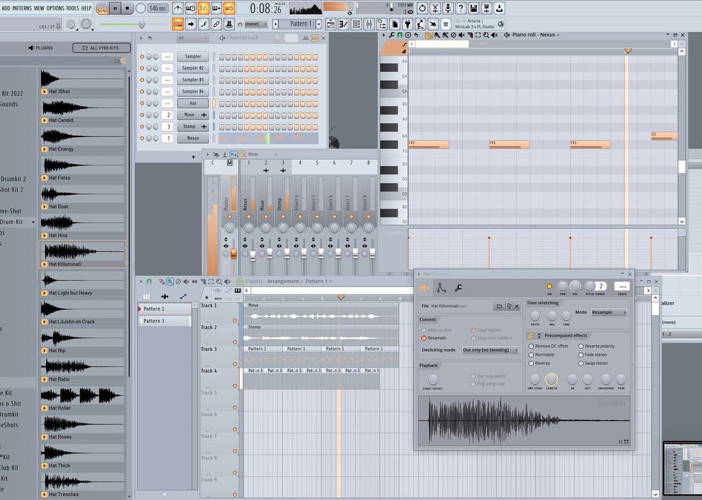This screenshot has height=500, width=702.
Task: Enable the Fade stereo option
Action: point(583,355)
